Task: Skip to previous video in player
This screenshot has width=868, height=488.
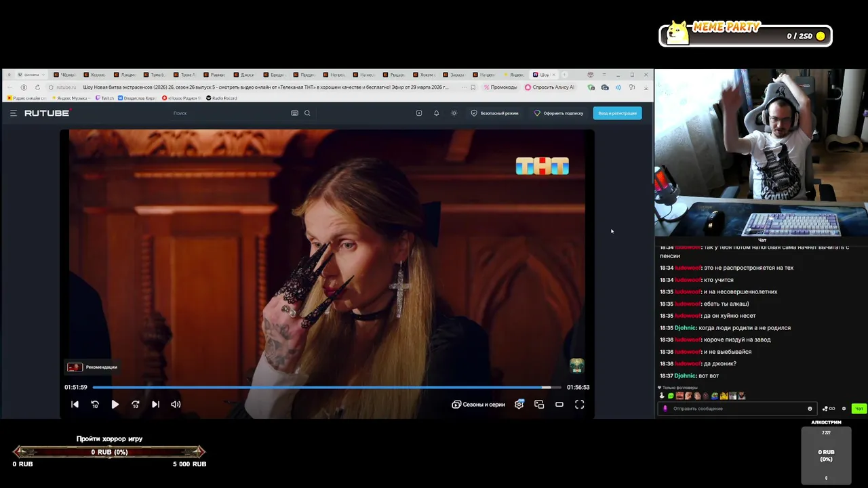Action: pyautogui.click(x=75, y=405)
